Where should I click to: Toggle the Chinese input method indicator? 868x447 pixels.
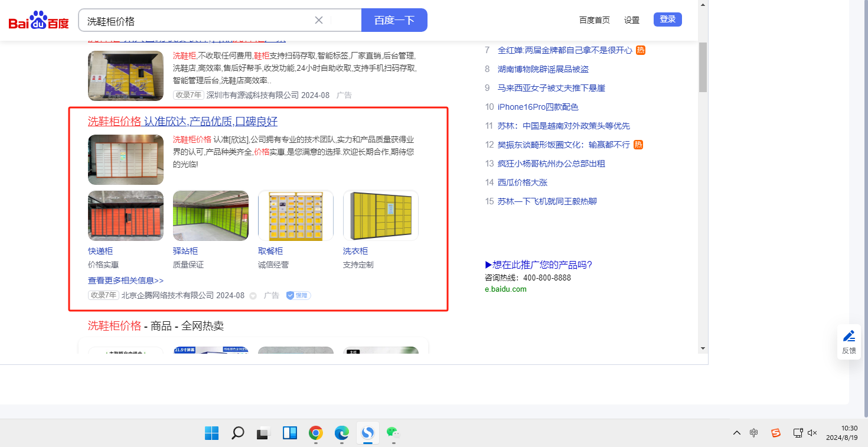coord(754,433)
